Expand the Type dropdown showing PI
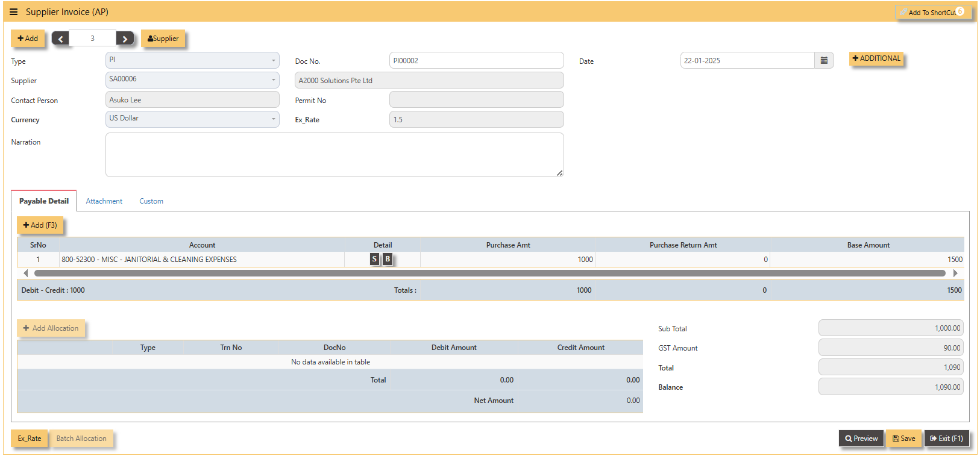The height and width of the screenshot is (459, 980). click(192, 60)
